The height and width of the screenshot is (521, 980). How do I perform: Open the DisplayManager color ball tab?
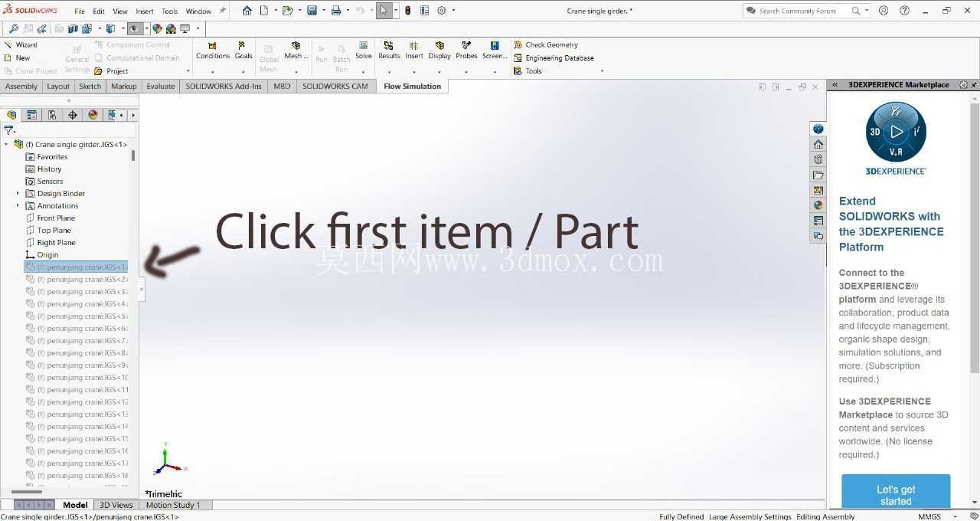point(93,115)
